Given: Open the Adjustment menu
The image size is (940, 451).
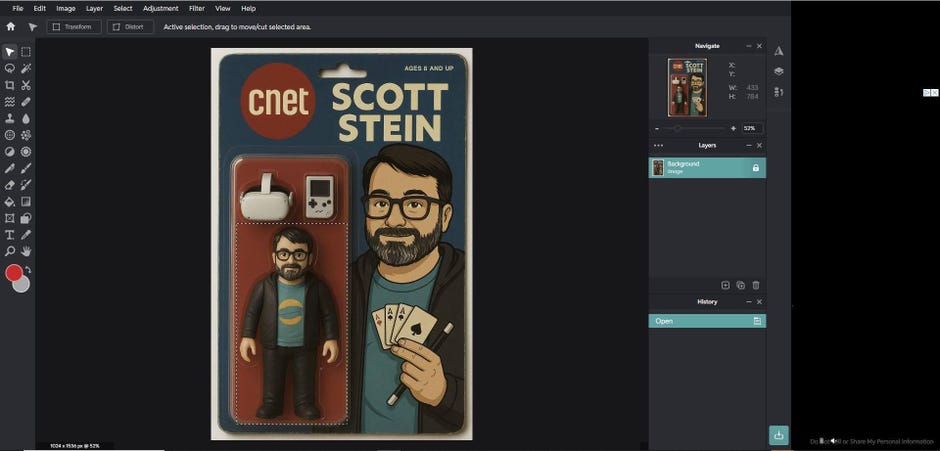Looking at the screenshot, I should [161, 8].
